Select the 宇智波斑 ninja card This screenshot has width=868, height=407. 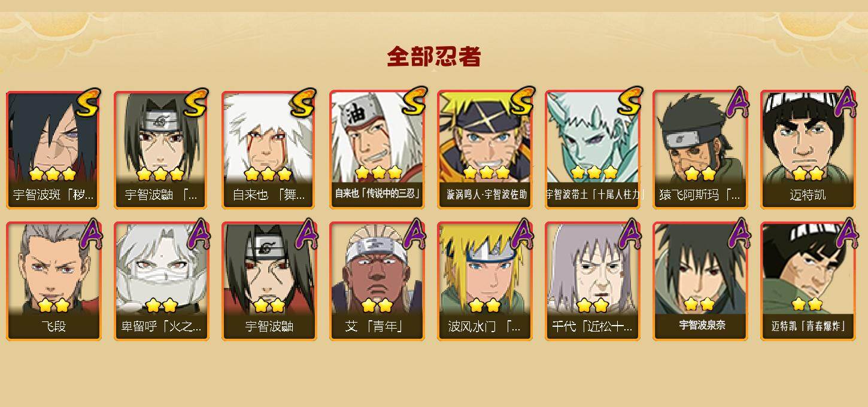click(53, 150)
